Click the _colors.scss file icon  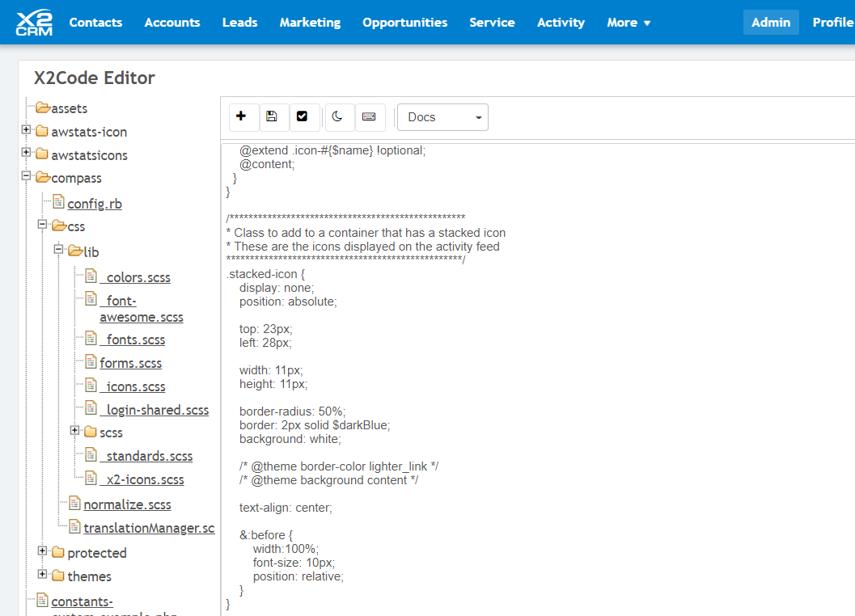point(91,276)
